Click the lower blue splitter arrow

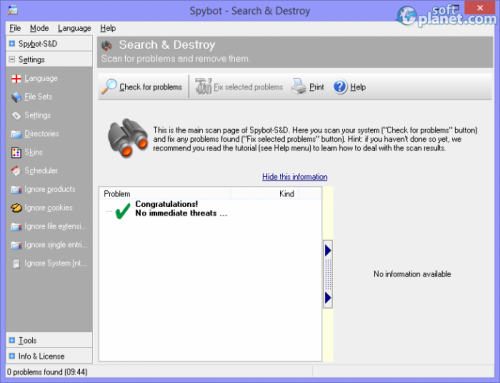[x=328, y=298]
